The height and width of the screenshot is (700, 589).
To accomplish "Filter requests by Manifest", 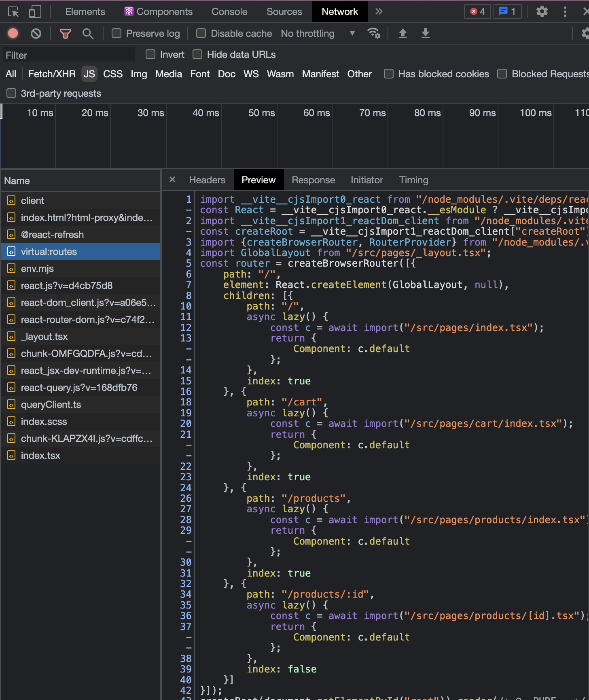I will [x=320, y=74].
